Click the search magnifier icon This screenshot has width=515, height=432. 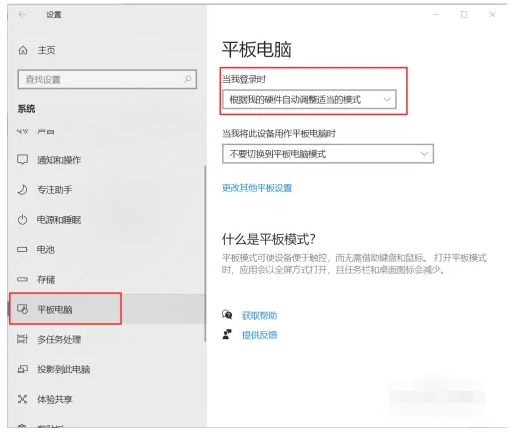click(188, 79)
